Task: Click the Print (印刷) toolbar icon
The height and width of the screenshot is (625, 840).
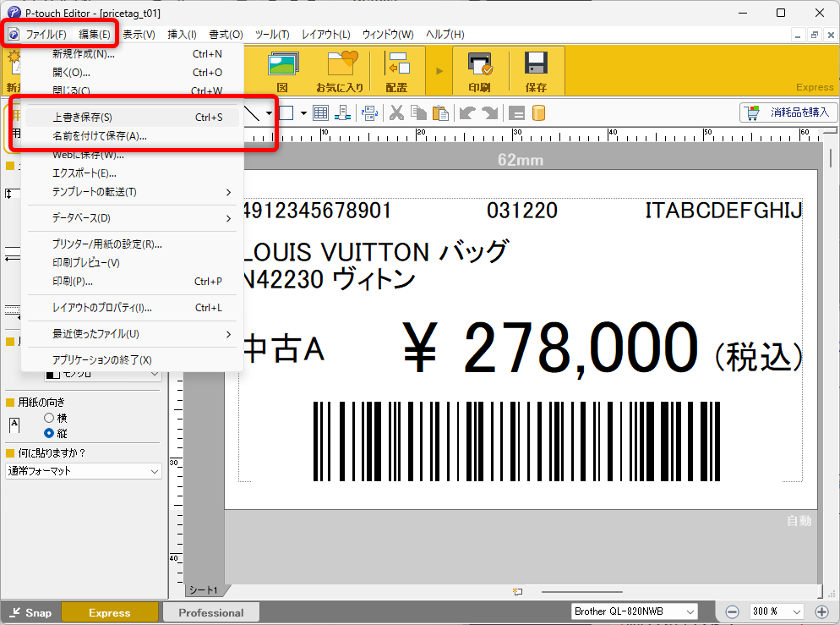Action: pos(479,69)
